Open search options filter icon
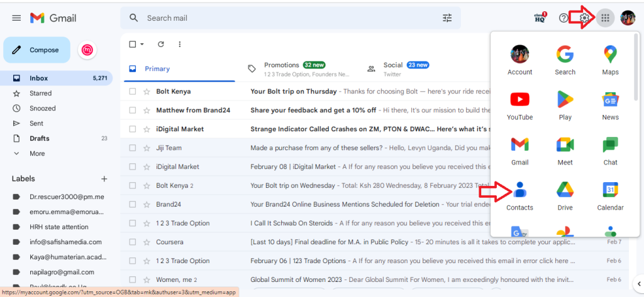The width and height of the screenshot is (644, 297). [x=447, y=18]
